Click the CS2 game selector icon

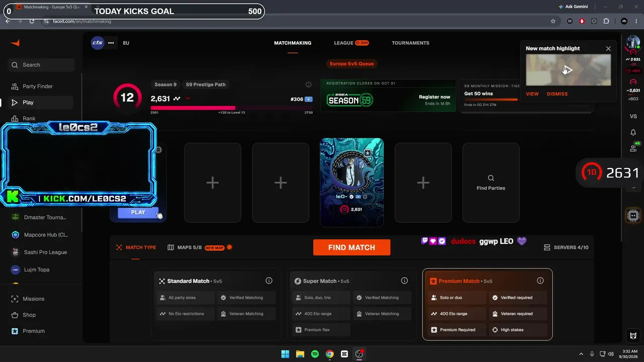97,43
